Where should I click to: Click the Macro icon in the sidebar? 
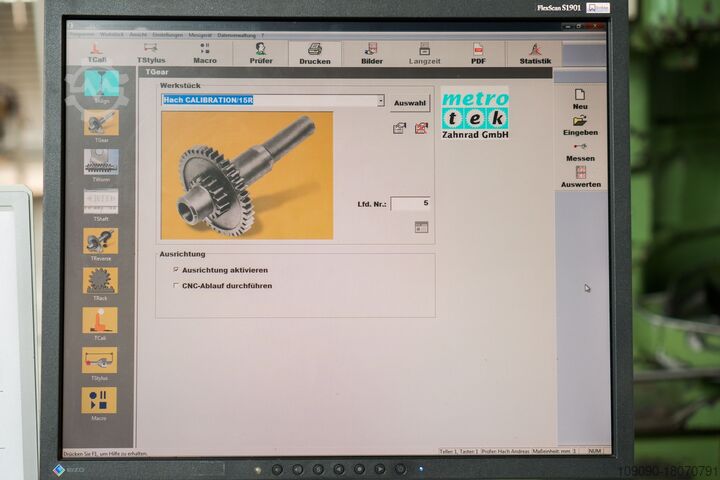tap(100, 400)
